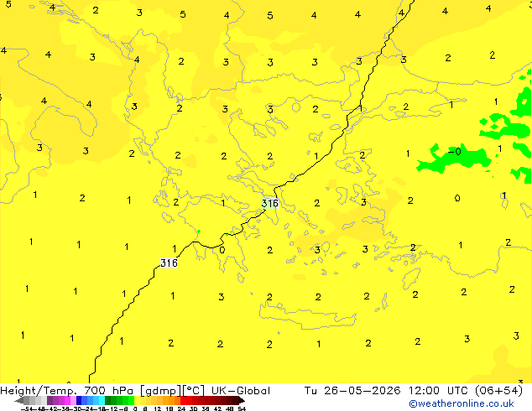This screenshot has height=411, width=532.
Task: Click the [°C] unit label in title
Action: point(194,391)
